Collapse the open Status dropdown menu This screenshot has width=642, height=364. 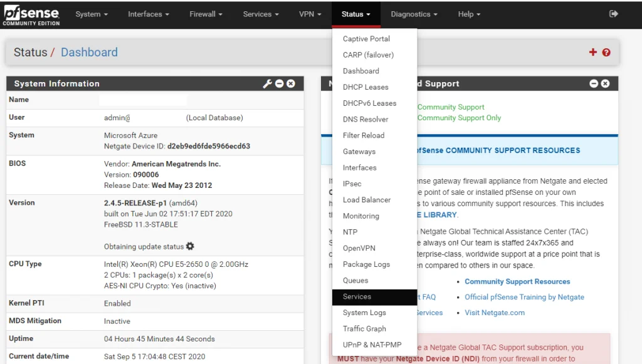click(356, 14)
